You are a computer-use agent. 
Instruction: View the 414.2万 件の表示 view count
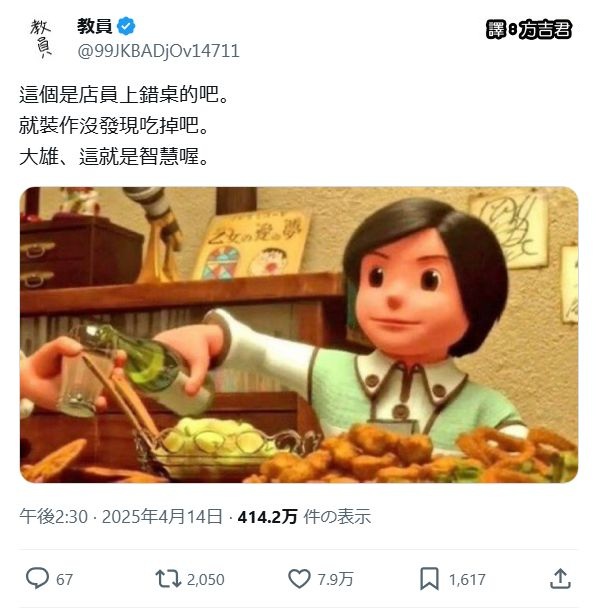point(304,516)
